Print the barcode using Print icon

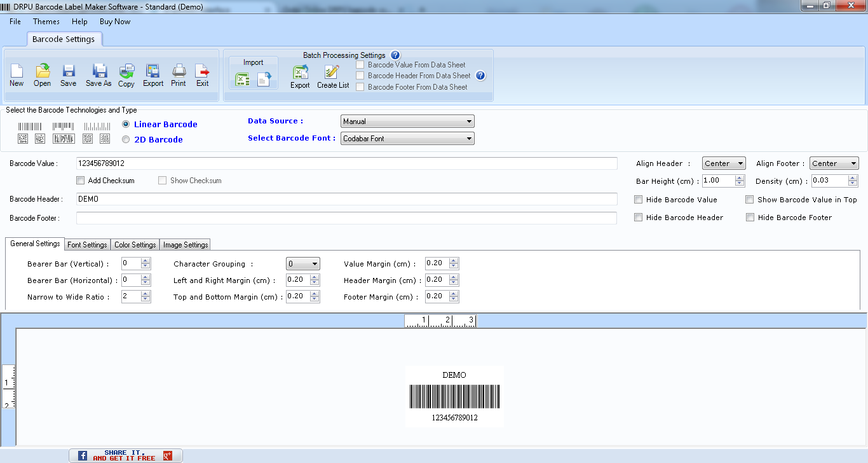click(179, 75)
